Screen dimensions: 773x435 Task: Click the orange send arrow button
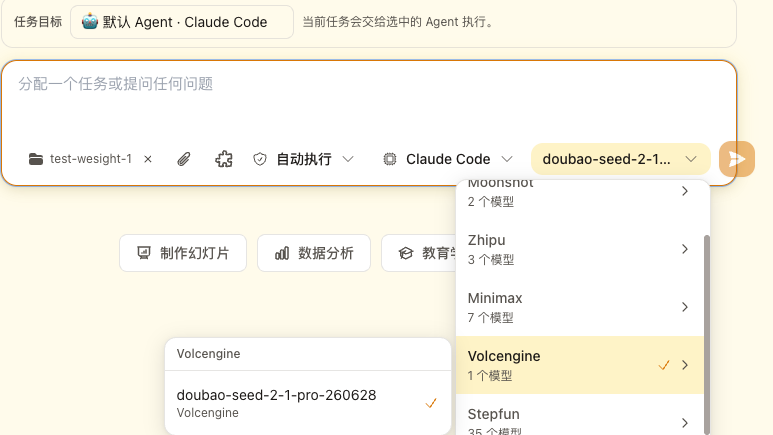[x=737, y=159]
